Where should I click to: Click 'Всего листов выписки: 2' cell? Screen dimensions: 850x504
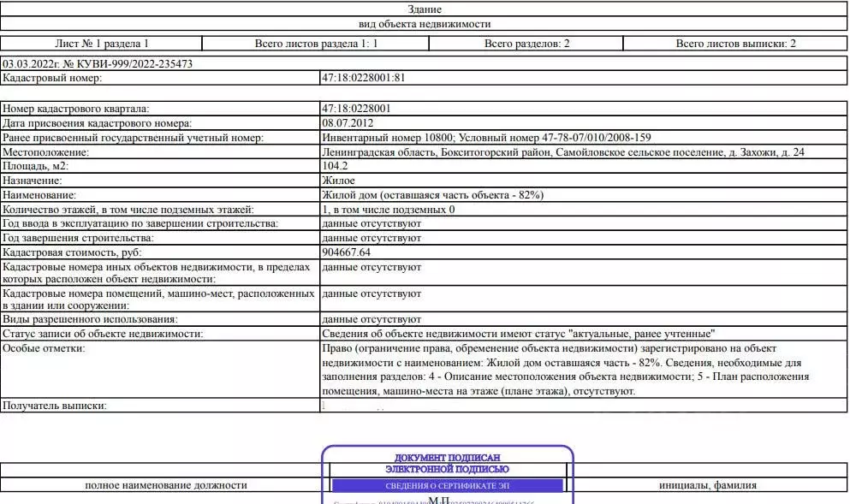click(x=735, y=44)
